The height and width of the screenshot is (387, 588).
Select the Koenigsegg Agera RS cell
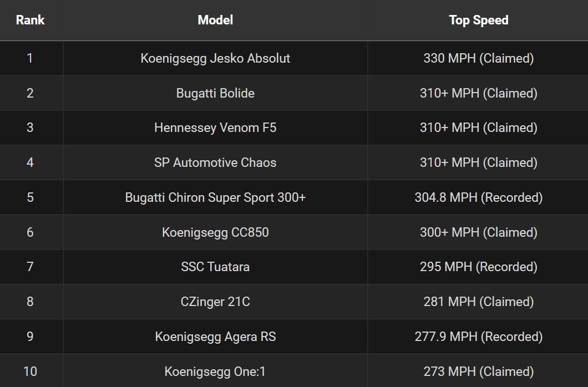tap(215, 337)
